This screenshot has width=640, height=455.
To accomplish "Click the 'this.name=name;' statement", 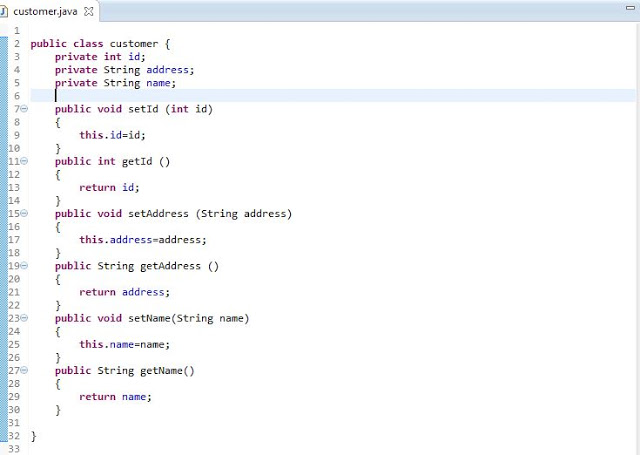I will (x=124, y=344).
